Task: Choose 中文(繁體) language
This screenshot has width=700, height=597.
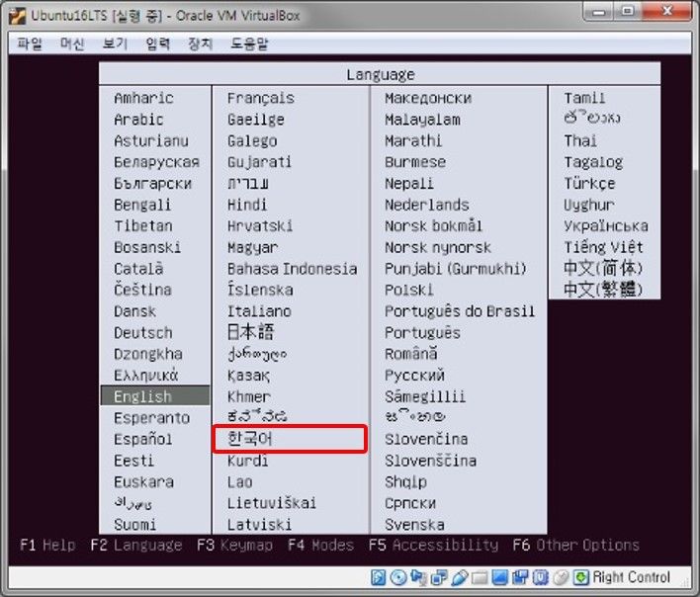Action: tap(604, 290)
